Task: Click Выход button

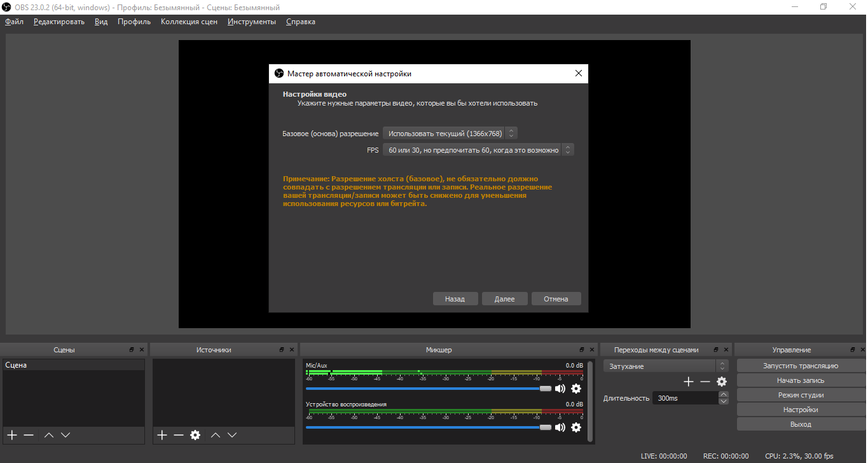Action: coord(801,424)
